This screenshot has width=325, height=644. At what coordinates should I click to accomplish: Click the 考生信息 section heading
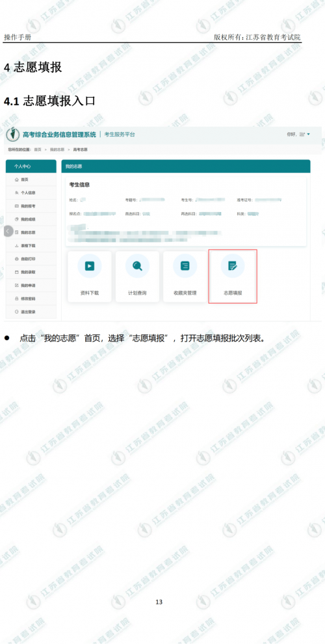tap(79, 185)
